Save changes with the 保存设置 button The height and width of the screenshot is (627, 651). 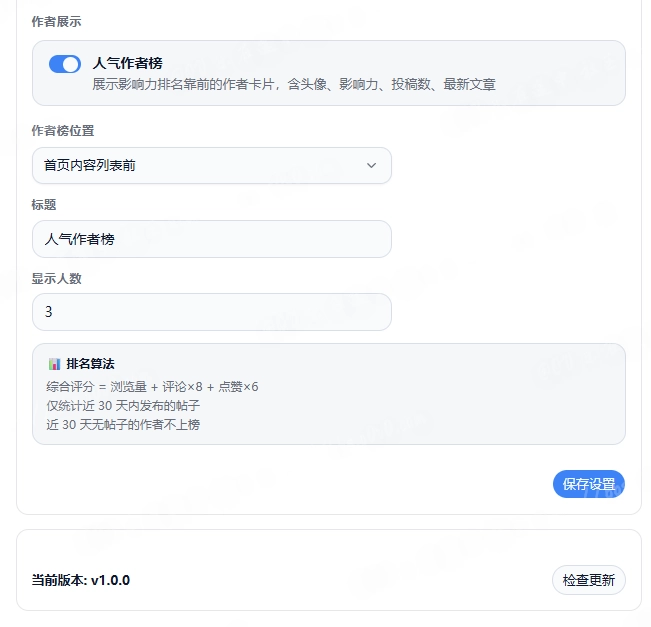589,484
